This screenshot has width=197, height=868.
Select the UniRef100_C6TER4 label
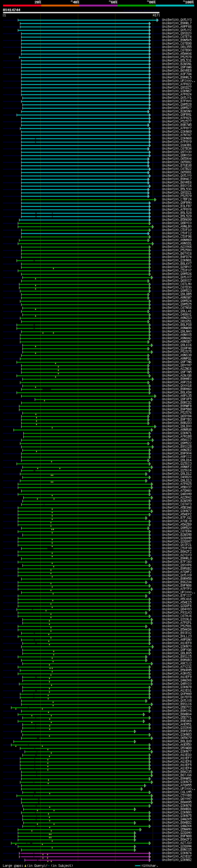coord(176,531)
